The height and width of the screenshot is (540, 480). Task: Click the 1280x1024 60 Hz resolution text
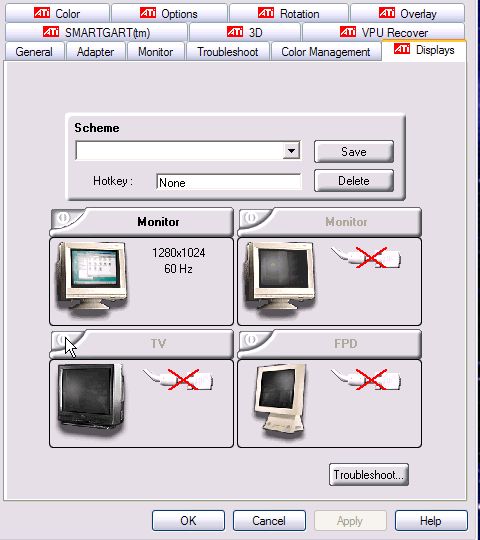click(178, 261)
